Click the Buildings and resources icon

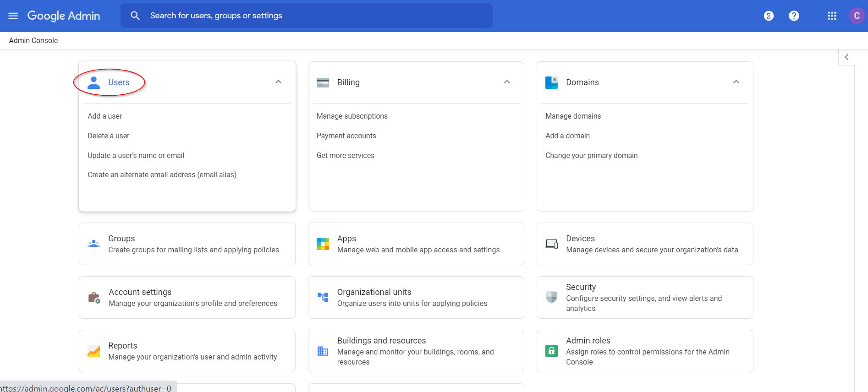pyautogui.click(x=323, y=351)
